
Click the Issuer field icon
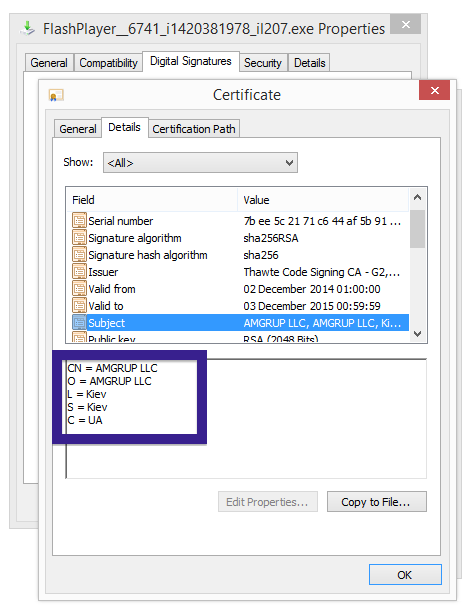pyautogui.click(x=79, y=272)
